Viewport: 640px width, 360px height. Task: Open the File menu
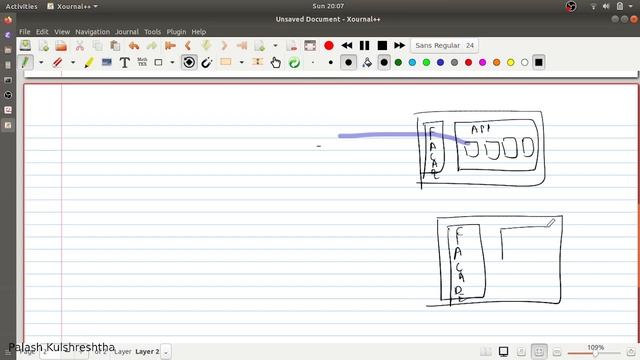[x=24, y=31]
